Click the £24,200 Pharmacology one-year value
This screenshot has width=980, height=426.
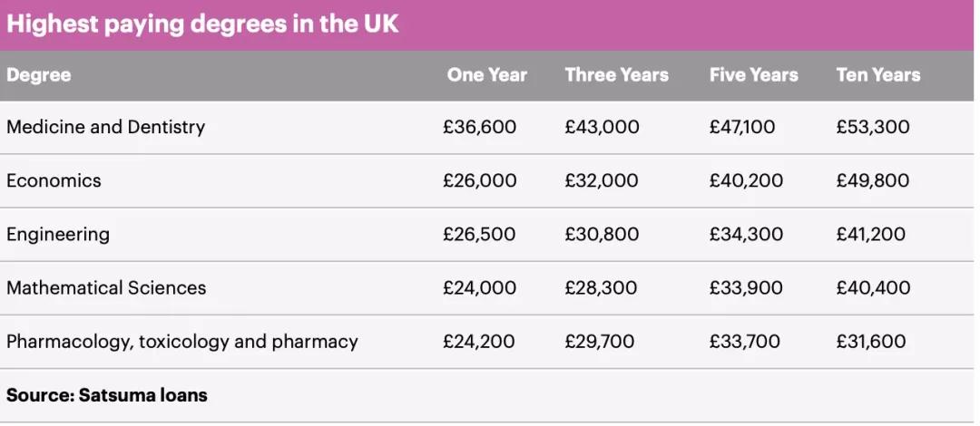[x=478, y=342]
